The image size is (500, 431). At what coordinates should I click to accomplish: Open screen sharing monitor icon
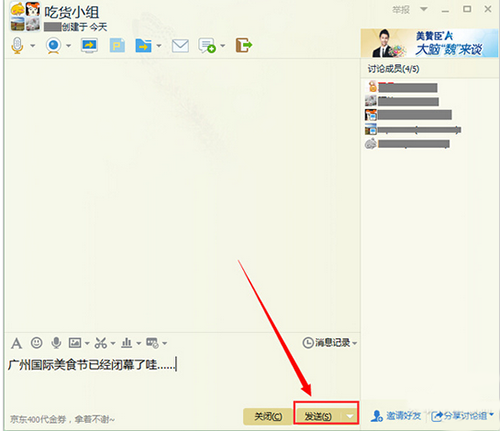pos(89,45)
